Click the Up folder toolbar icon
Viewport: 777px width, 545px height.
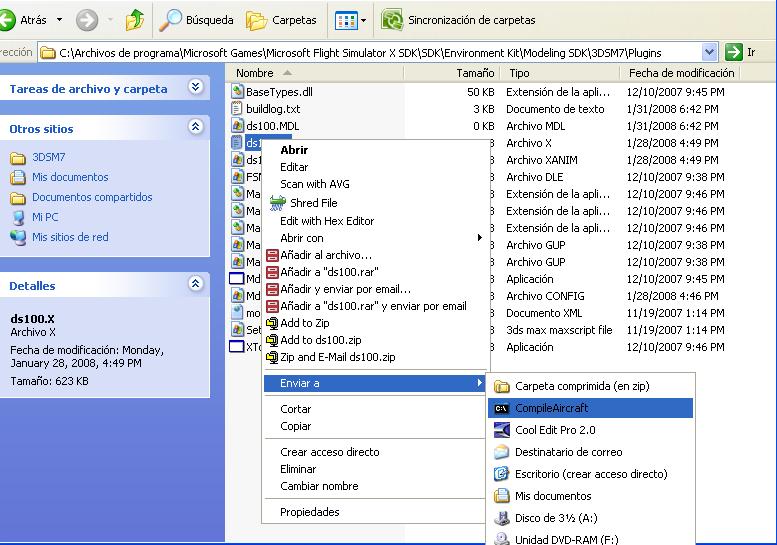[135, 20]
